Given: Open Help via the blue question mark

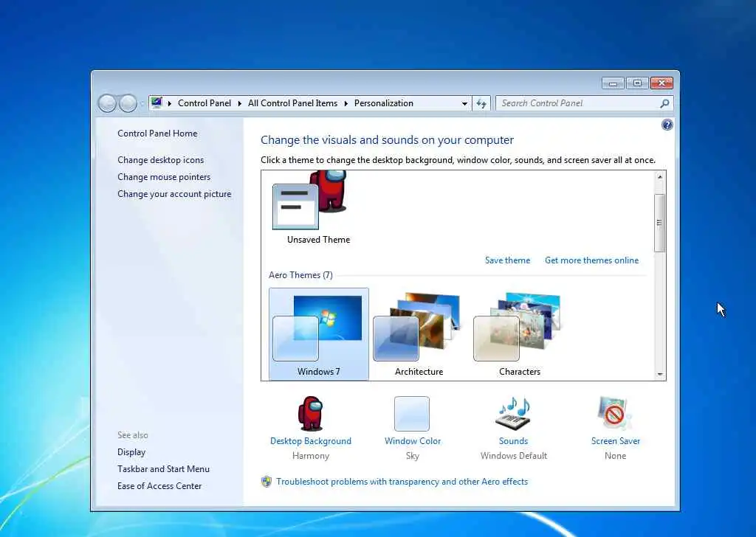Looking at the screenshot, I should 667,125.
